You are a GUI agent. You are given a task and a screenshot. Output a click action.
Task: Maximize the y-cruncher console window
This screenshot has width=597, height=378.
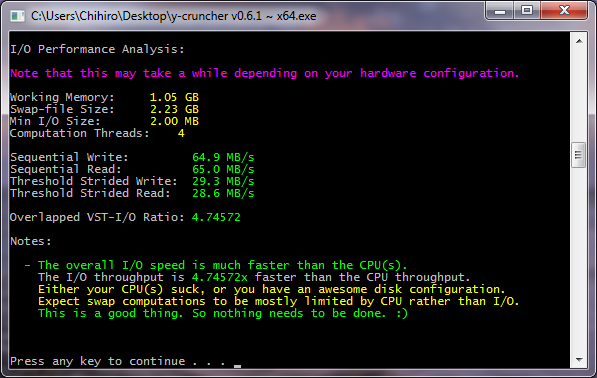[x=527, y=11]
